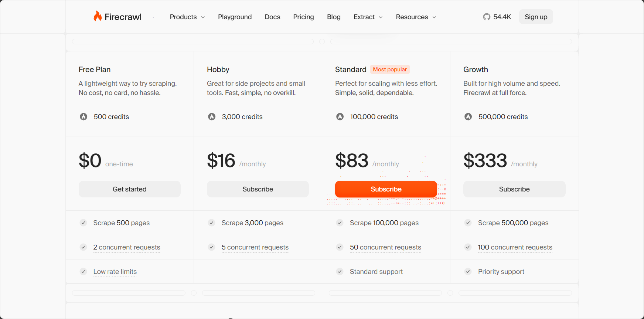Viewport: 644px width, 319px height.
Task: Click the 'Free Plan' heading
Action: click(95, 69)
